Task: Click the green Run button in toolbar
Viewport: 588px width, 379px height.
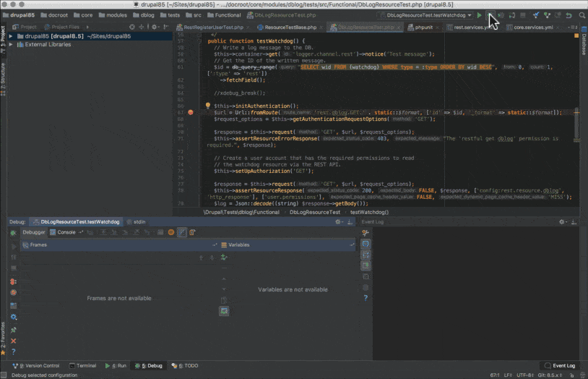Action: coord(479,15)
